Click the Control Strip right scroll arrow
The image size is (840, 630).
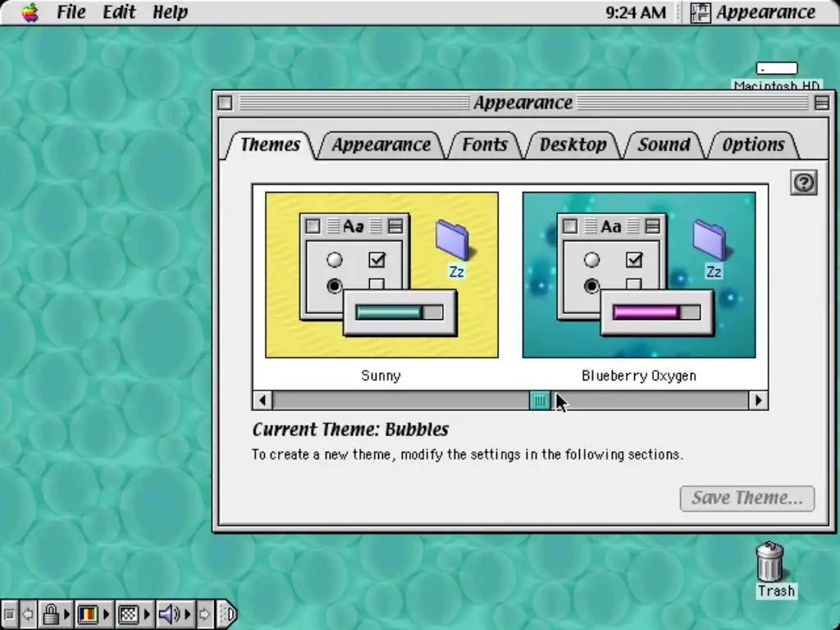(204, 614)
